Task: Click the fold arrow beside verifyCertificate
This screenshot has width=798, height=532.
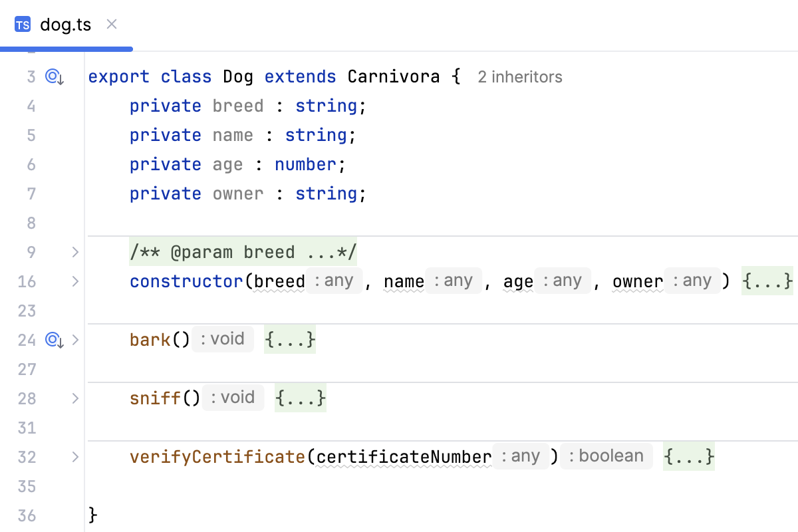Action: point(74,457)
